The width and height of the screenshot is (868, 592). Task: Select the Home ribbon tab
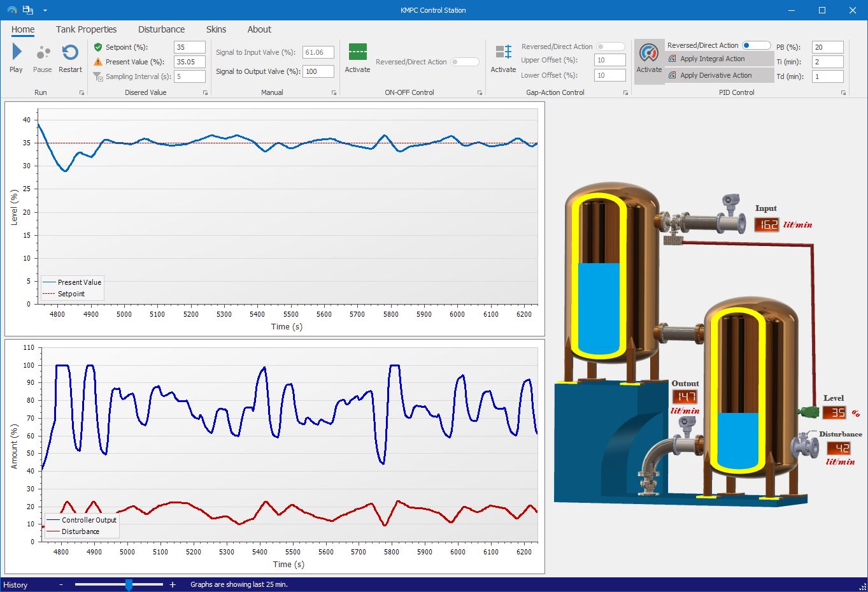tap(23, 29)
